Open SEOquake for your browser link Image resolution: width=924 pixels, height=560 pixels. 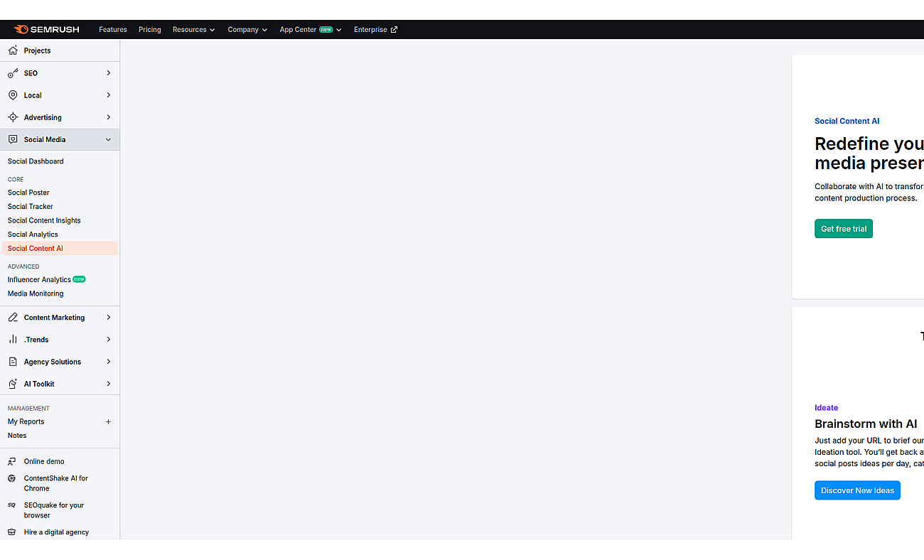coord(54,510)
